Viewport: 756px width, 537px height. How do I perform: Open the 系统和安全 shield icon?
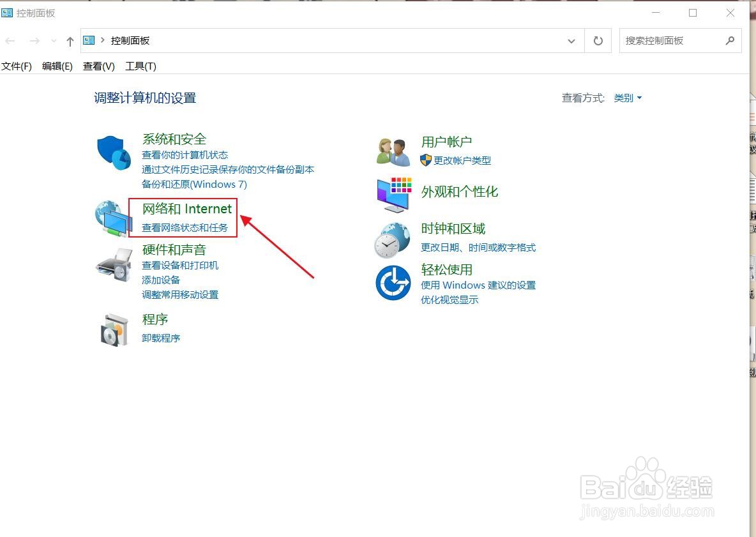tap(113, 153)
